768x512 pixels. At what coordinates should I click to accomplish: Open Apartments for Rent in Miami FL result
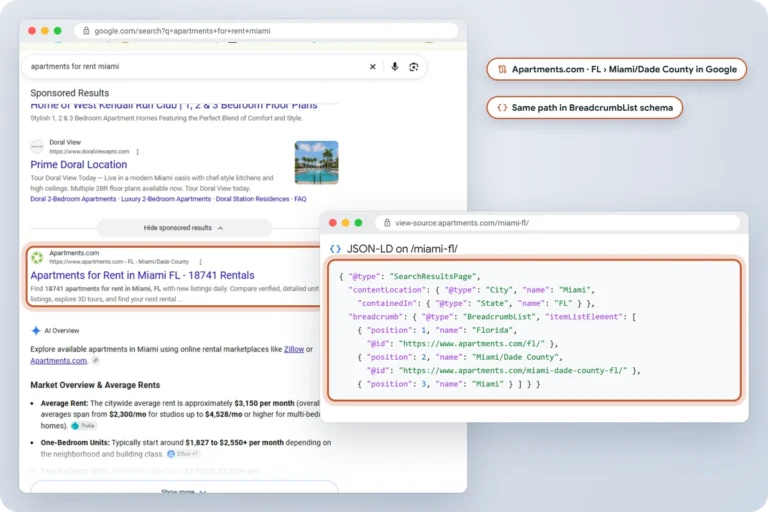(142, 275)
